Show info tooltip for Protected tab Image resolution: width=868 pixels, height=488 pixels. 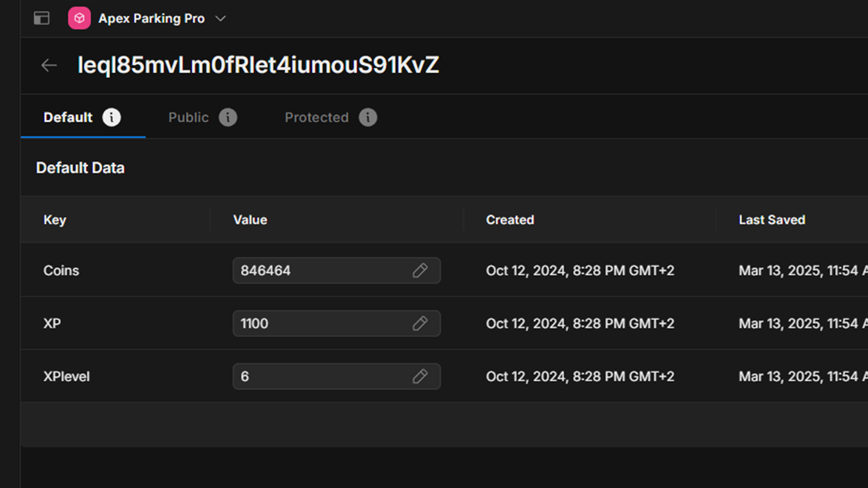[x=368, y=117]
